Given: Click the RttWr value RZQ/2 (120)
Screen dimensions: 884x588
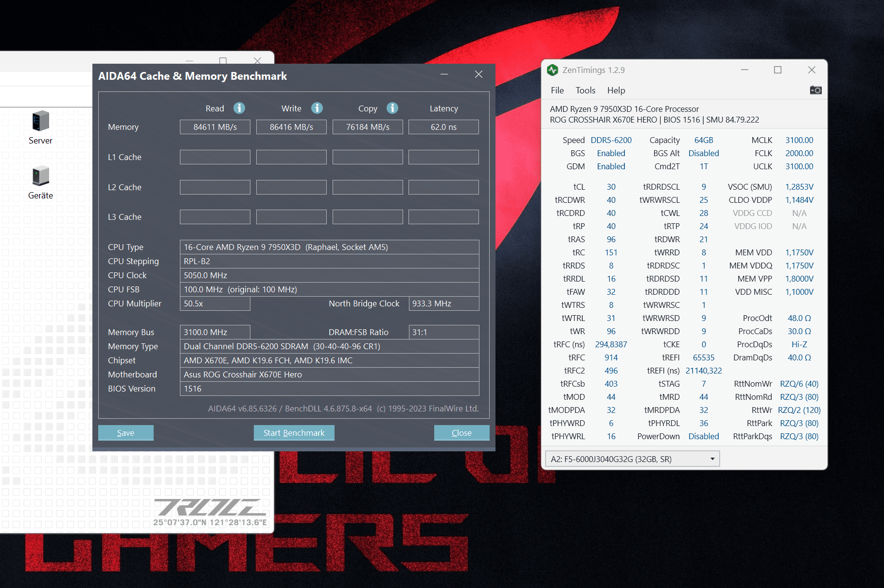Looking at the screenshot, I should click(799, 410).
